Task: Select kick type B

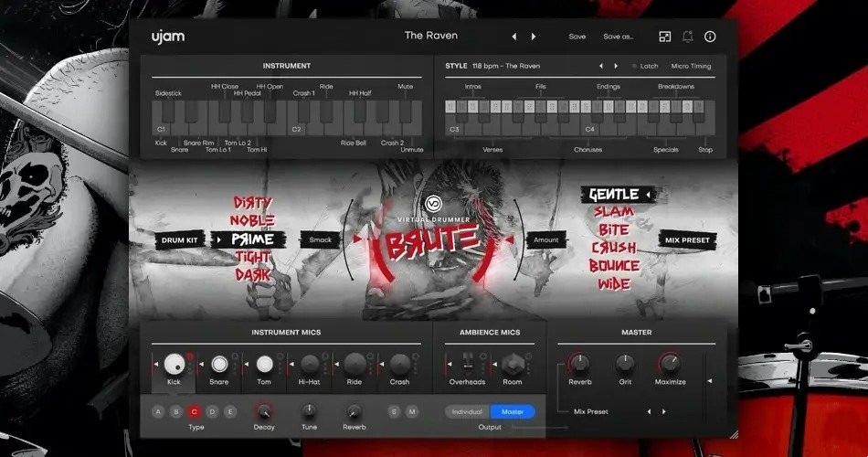Action: coord(176,411)
